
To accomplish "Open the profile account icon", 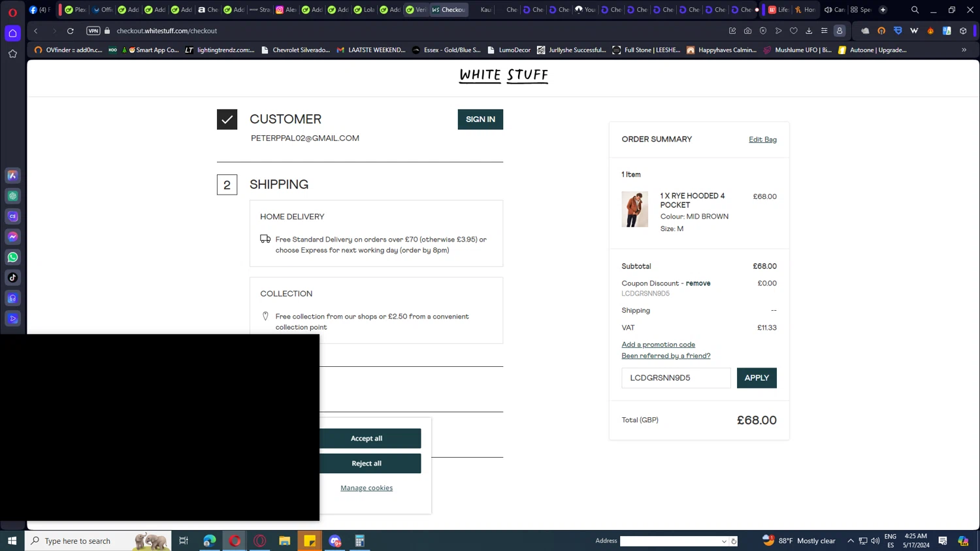I will 840,31.
